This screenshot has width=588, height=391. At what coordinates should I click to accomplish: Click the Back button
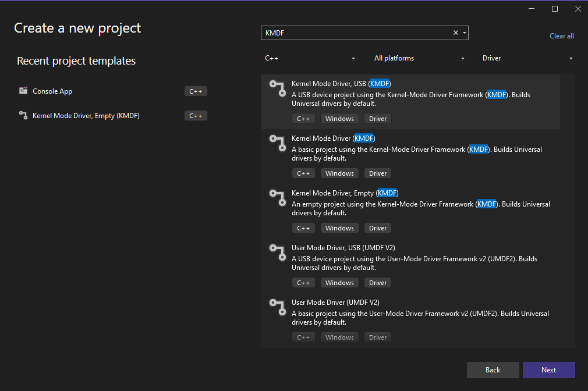click(x=493, y=370)
